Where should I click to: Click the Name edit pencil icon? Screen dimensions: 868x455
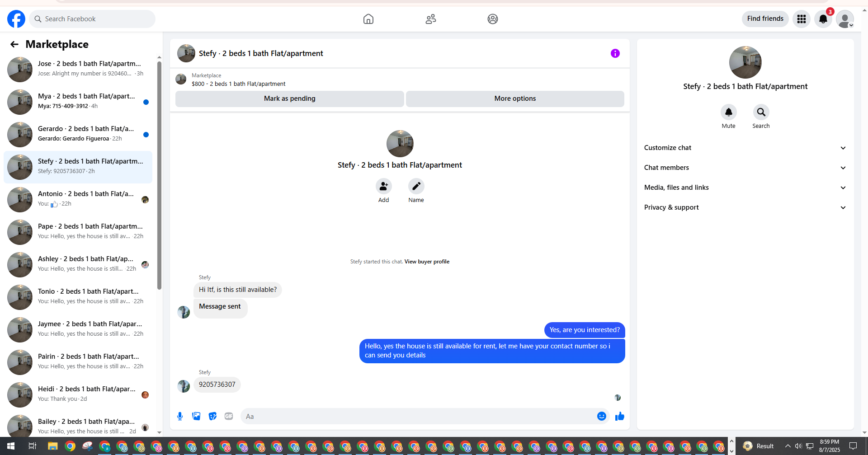coord(416,186)
